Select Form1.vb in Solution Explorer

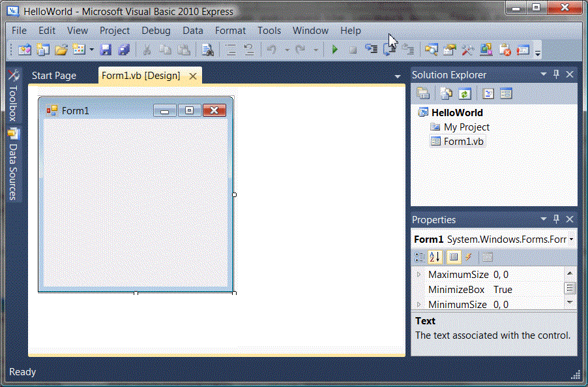(x=462, y=141)
